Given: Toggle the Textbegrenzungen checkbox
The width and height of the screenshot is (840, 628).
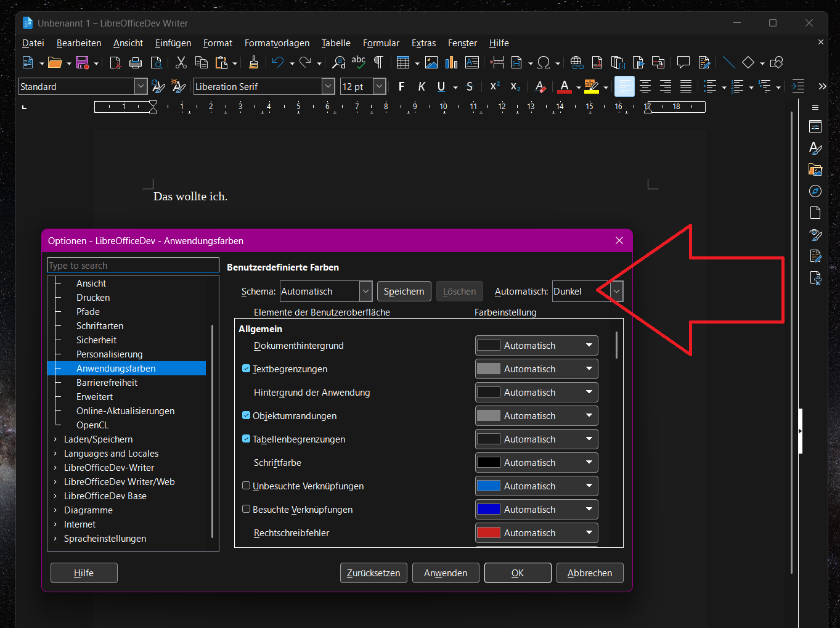Looking at the screenshot, I should 246,369.
